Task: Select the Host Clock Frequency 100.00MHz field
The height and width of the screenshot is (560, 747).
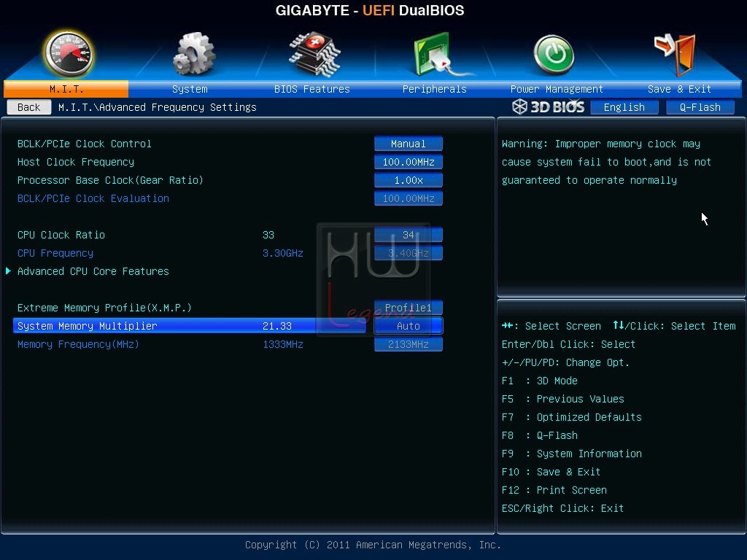Action: (x=409, y=162)
